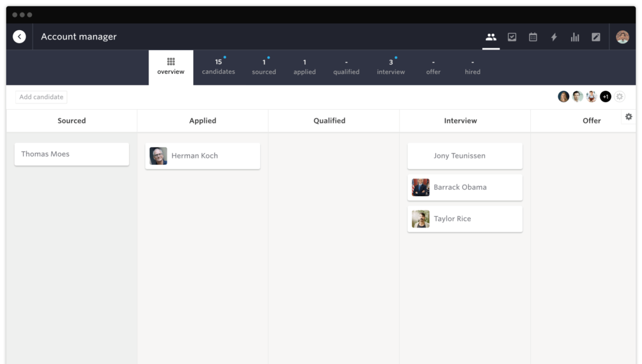The height and width of the screenshot is (364, 642).
Task: Open the Taylor Rice candidate card
Action: pos(465,219)
